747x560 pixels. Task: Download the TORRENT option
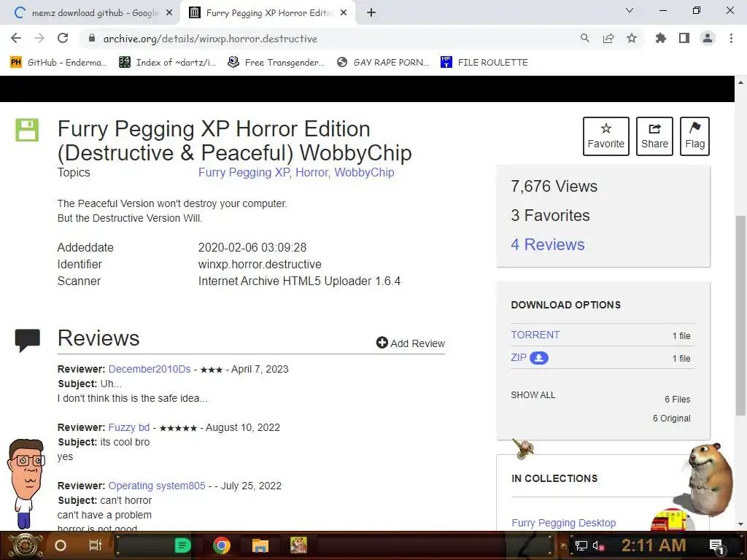coord(535,335)
